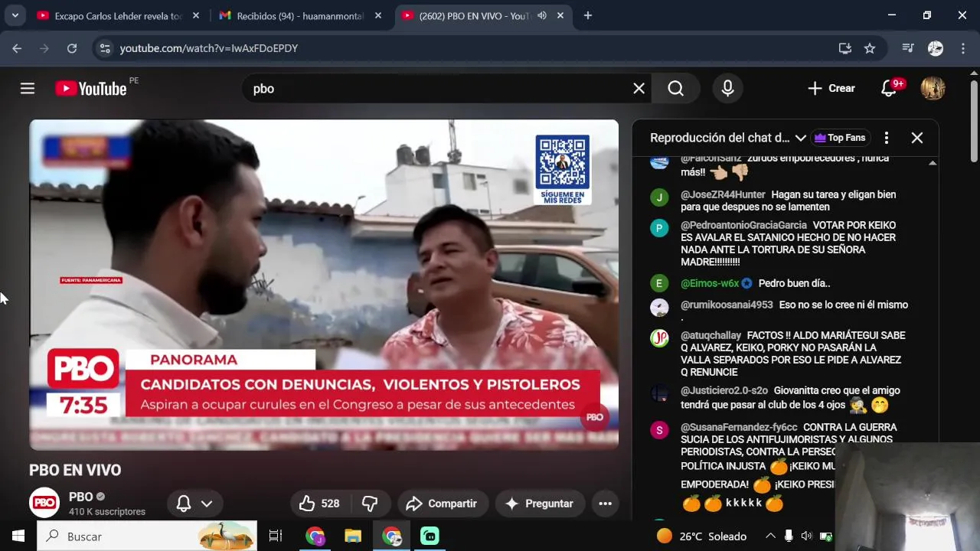Open notification bell subscription dropdown
The width and height of the screenshot is (980, 551).
(194, 504)
